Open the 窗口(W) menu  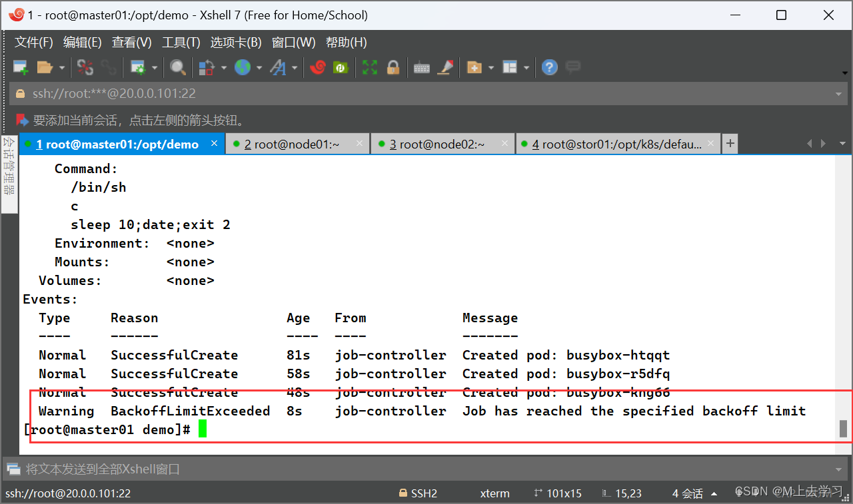tap(294, 43)
